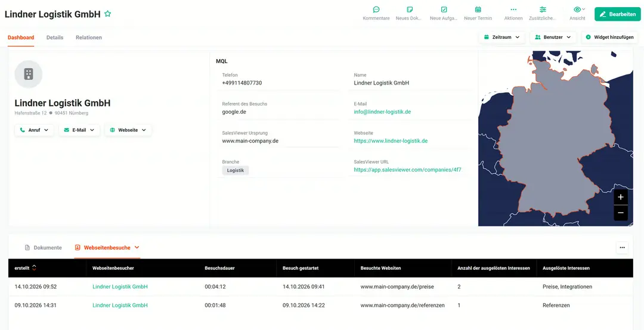
Task: Open the E-Mail dropdown button
Action: tap(79, 130)
